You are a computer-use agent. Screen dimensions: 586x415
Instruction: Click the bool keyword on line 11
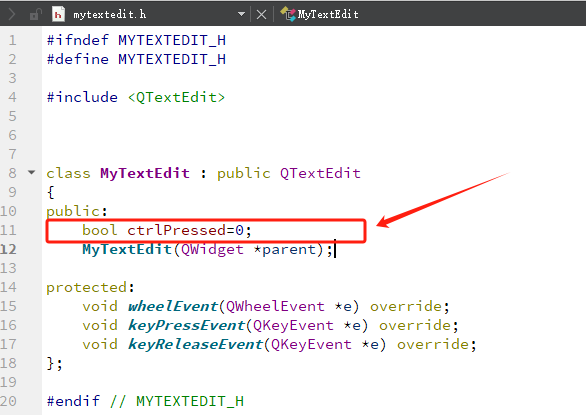100,230
